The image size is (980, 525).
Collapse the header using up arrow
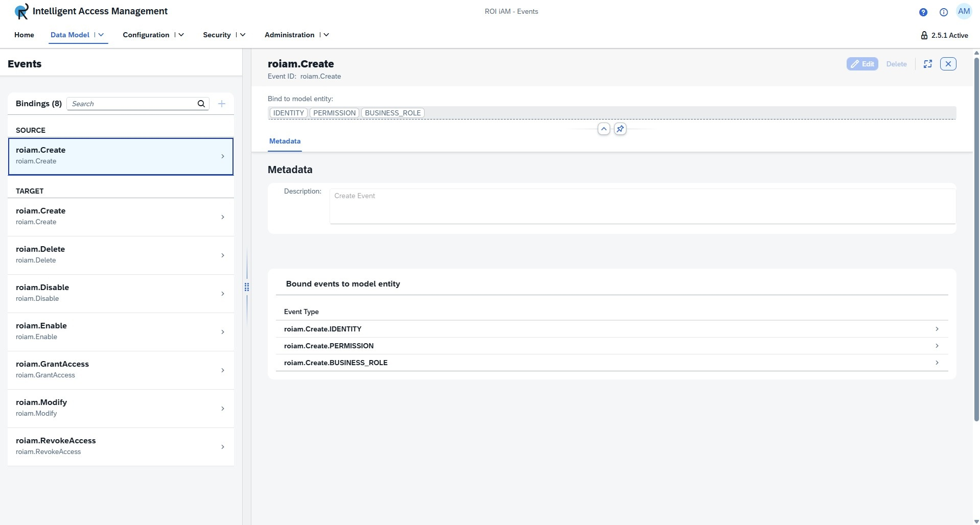[603, 129]
